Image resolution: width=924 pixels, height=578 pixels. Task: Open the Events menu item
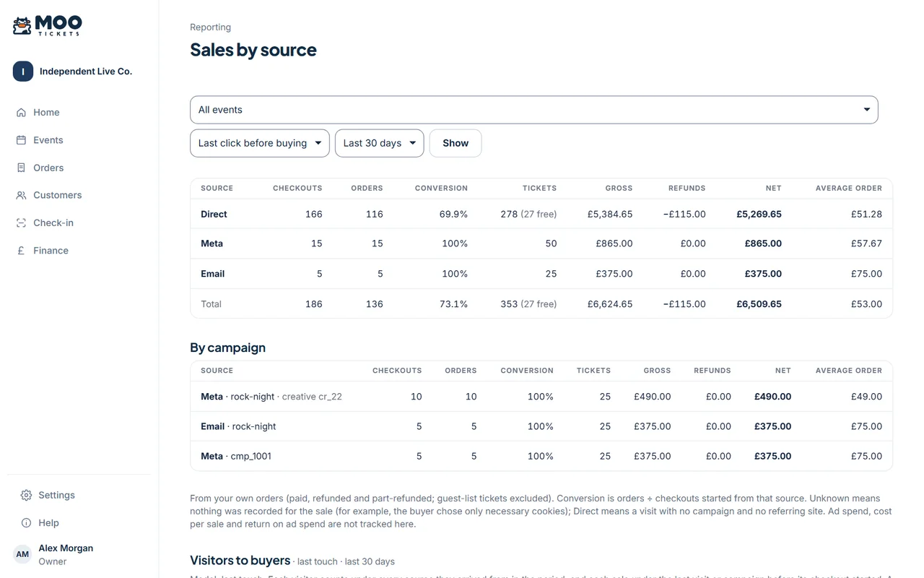[48, 140]
